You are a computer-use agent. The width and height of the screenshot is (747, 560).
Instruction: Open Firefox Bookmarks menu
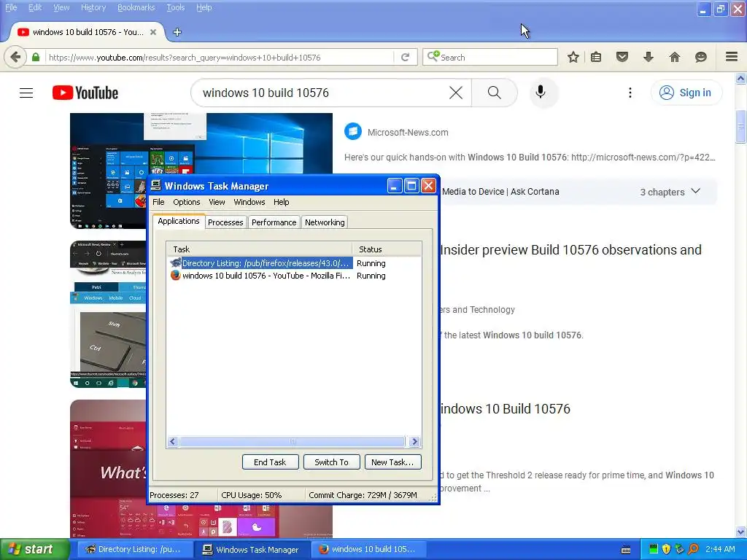[x=136, y=7]
